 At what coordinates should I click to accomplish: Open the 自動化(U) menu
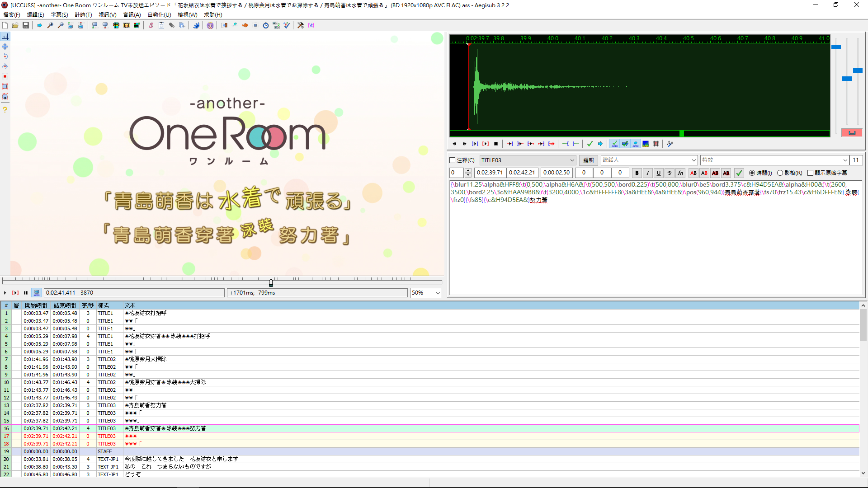[159, 15]
